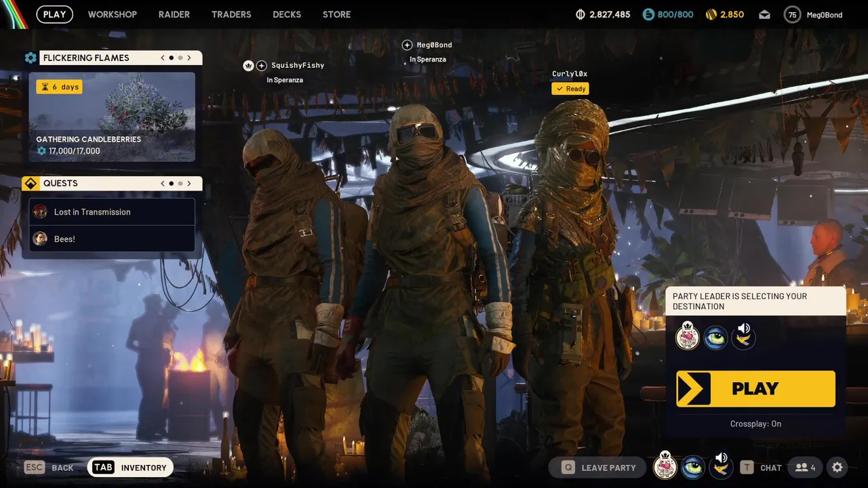Open the mail inbox icon

click(x=764, y=14)
